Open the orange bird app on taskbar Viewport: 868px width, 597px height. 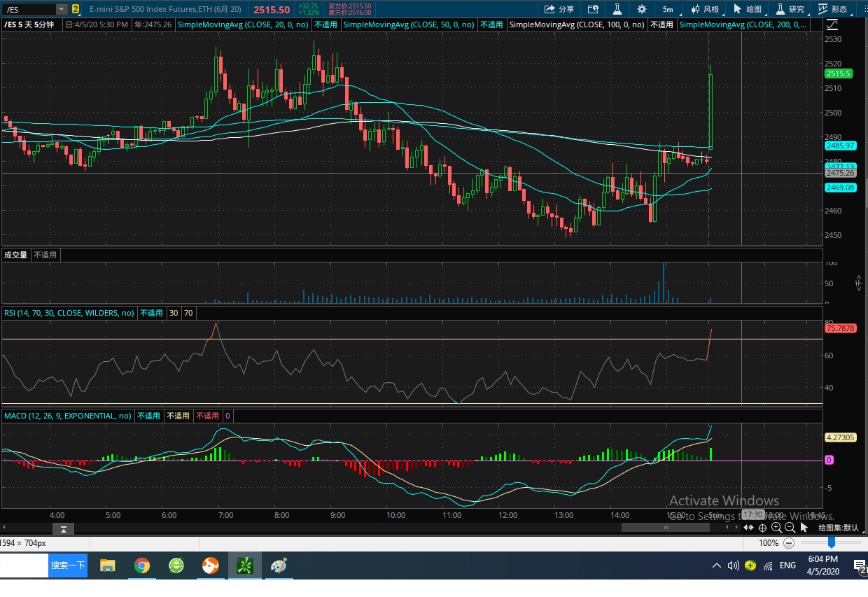[x=210, y=566]
